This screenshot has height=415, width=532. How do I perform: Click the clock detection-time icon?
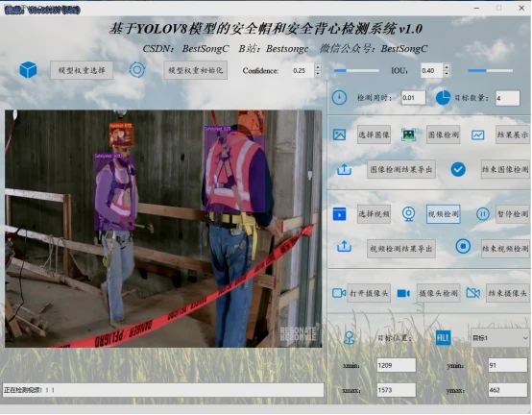339,98
